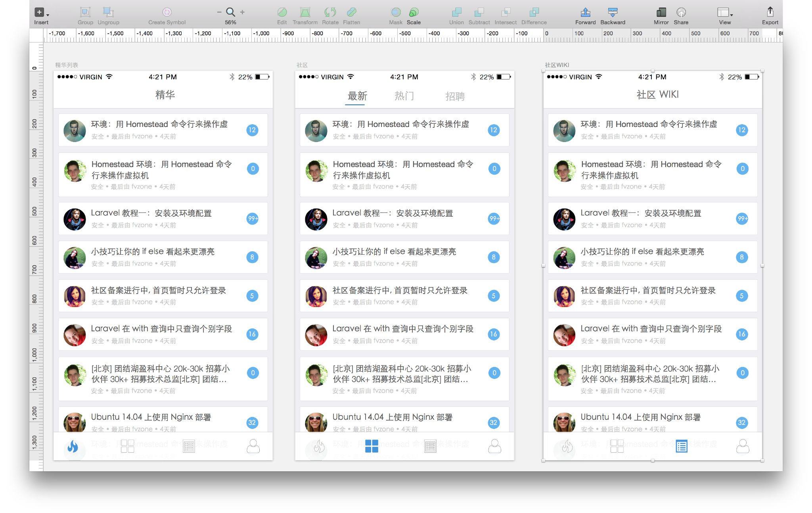Click the blue grid icon in 社区 tab bar

click(372, 446)
